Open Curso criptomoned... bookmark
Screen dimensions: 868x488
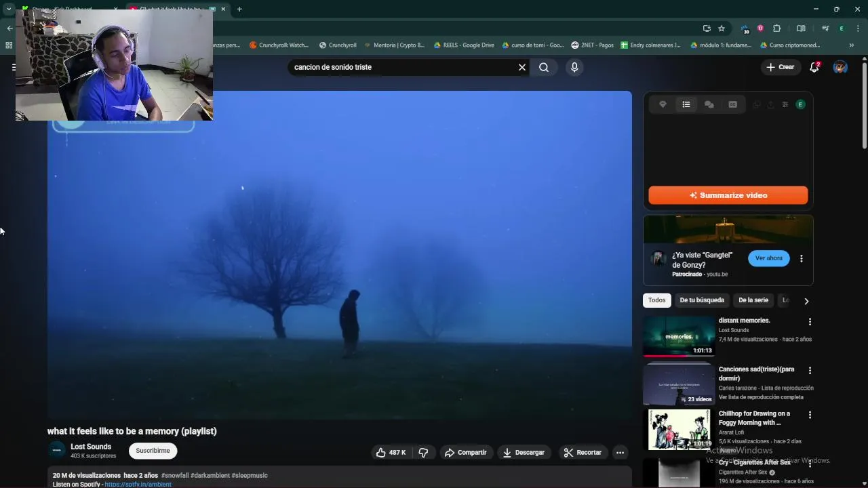[x=790, y=45]
